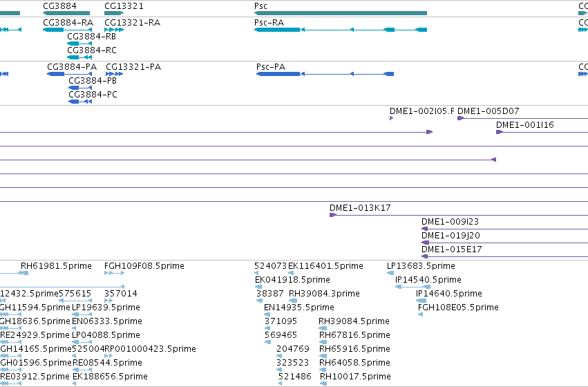The height and width of the screenshot is (387, 588).
Task: Click the CG13321-RA transcript label
Action: (x=133, y=23)
